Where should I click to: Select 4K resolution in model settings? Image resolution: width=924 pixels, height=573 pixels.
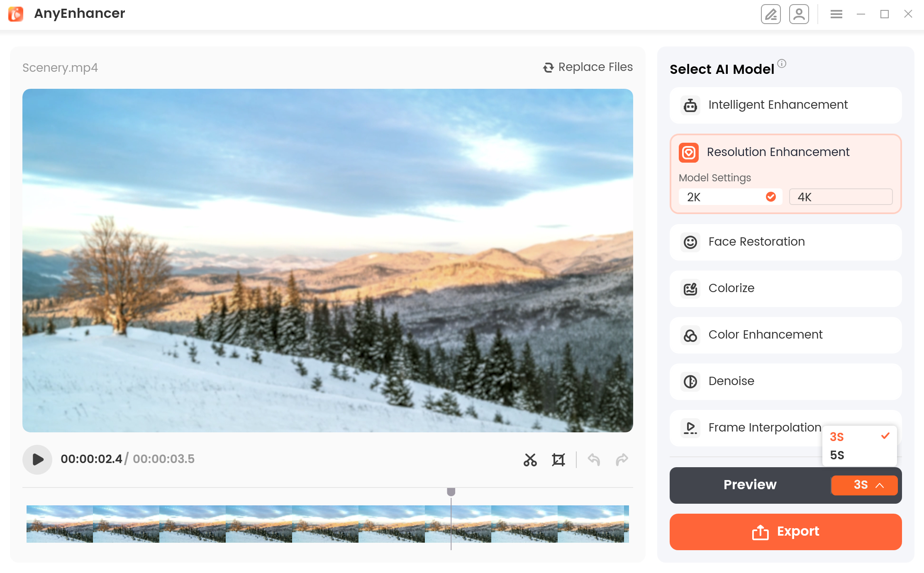pyautogui.click(x=841, y=197)
